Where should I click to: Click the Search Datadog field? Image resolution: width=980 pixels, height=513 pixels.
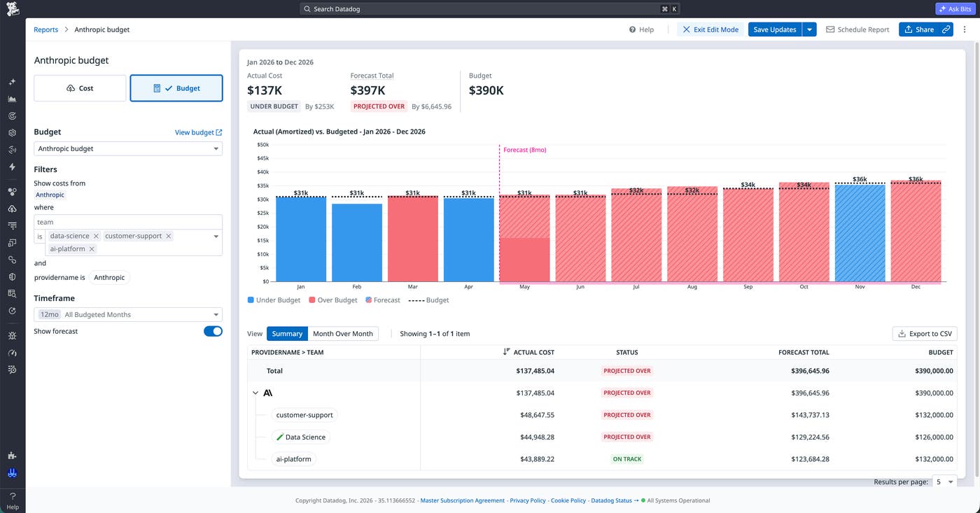[x=490, y=9]
